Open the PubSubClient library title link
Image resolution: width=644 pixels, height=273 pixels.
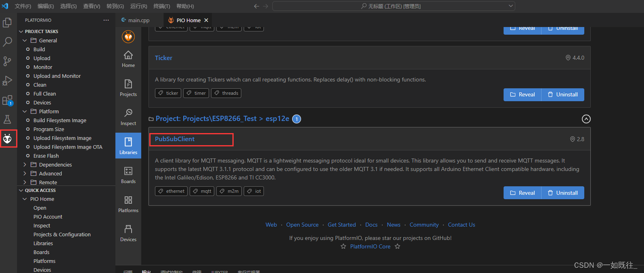pos(175,139)
